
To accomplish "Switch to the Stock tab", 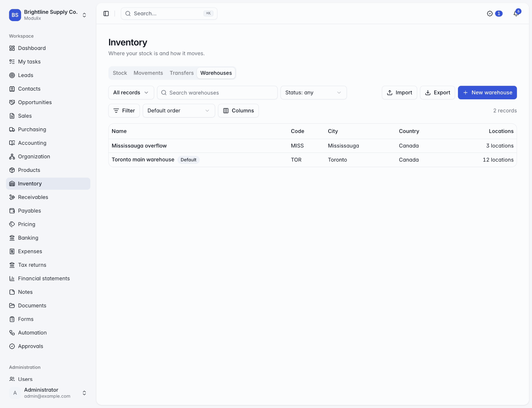I will (120, 73).
